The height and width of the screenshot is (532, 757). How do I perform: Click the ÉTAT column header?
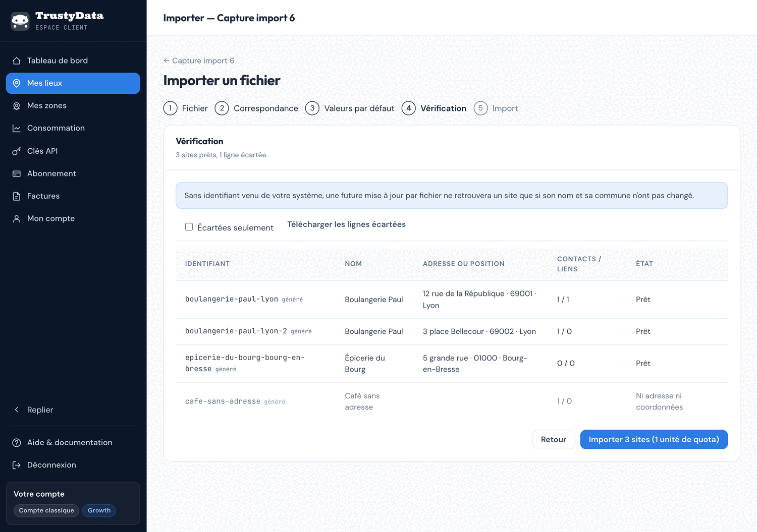[644, 264]
